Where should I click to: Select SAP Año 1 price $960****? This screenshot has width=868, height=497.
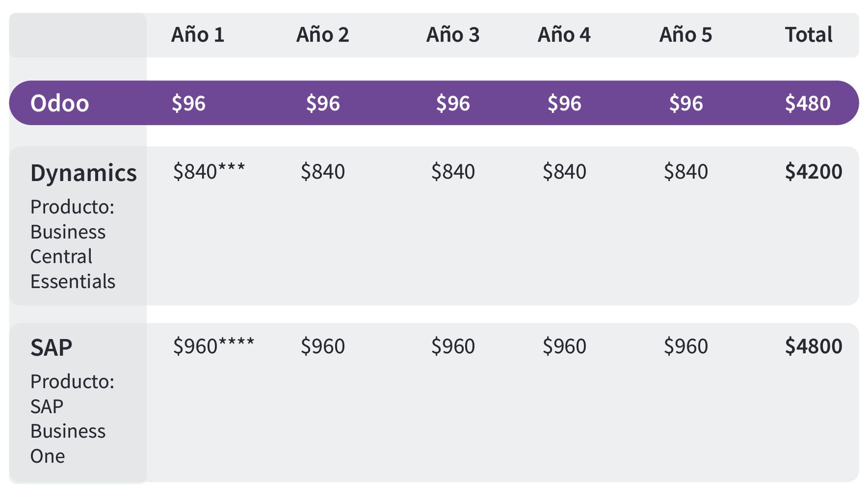pos(214,346)
